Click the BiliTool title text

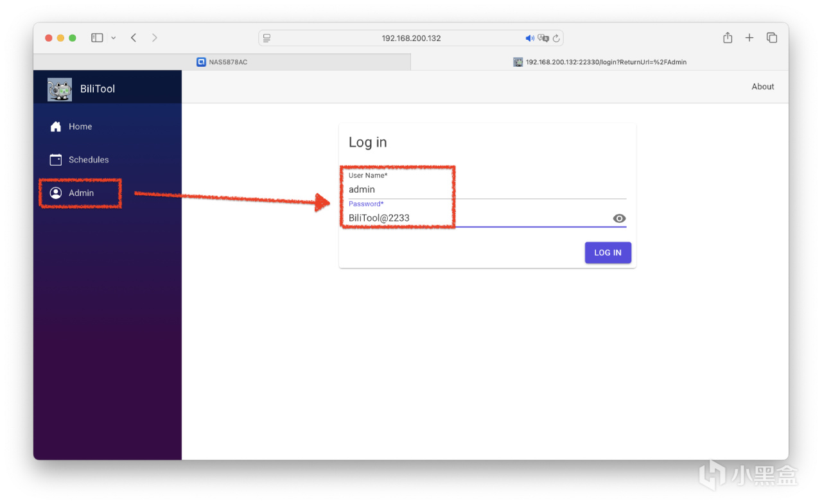click(x=98, y=89)
